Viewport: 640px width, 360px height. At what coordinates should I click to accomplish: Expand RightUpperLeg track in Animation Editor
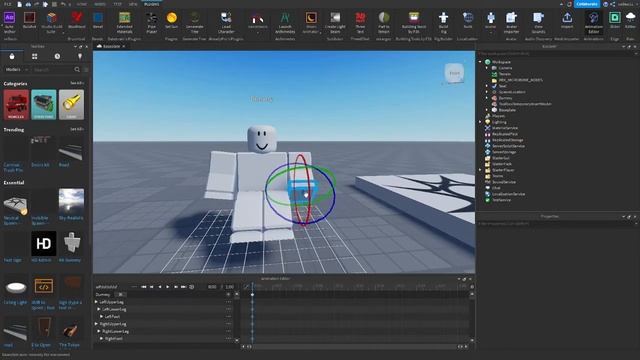(96, 324)
